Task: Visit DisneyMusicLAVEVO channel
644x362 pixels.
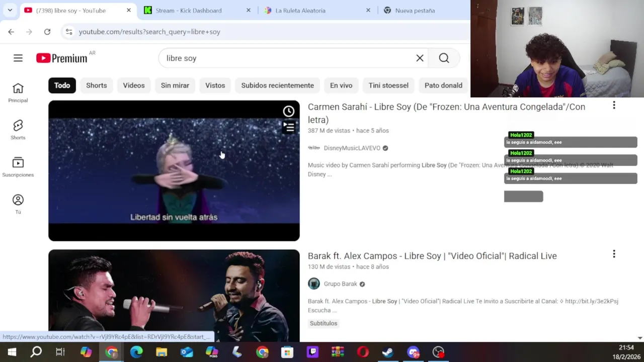Action: [x=352, y=148]
